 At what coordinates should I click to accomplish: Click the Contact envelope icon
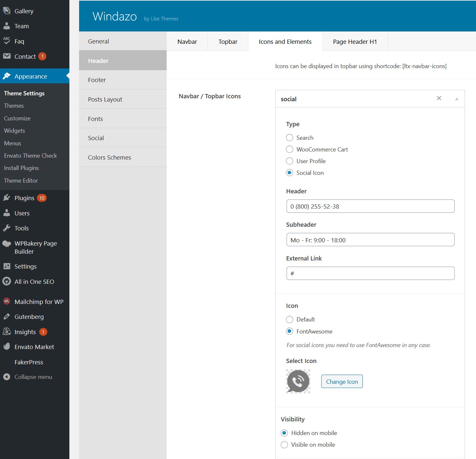pyautogui.click(x=6, y=56)
